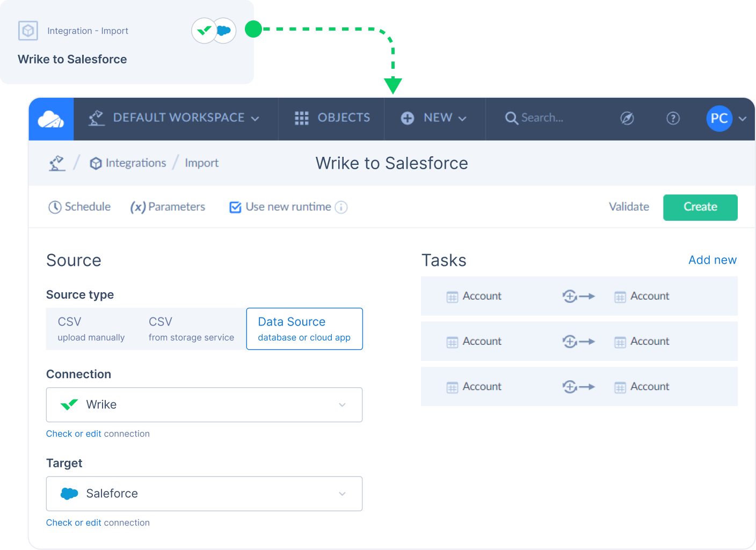Select CSV from storage service source type
The image size is (756, 550).
[191, 329]
